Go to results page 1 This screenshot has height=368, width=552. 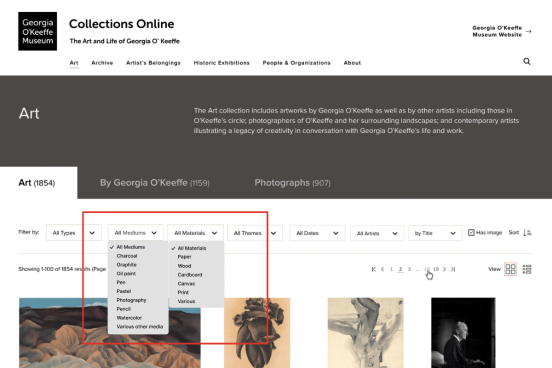(x=391, y=269)
